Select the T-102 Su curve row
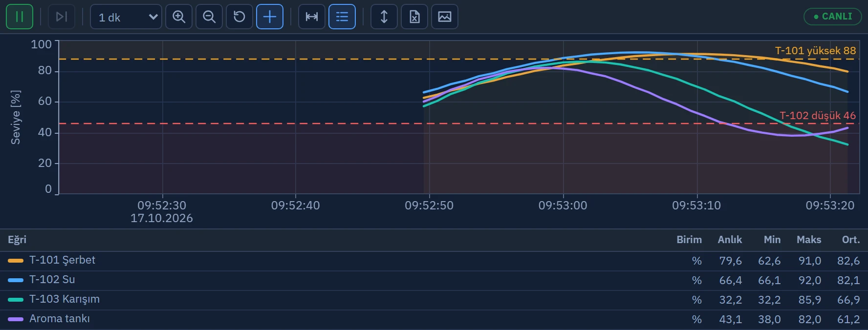This screenshot has height=330, width=868. (x=434, y=280)
